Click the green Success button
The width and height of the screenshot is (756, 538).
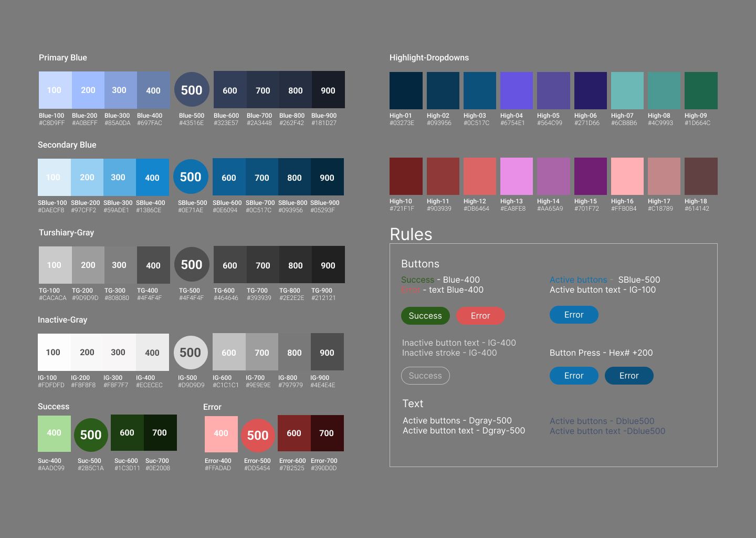(x=425, y=316)
